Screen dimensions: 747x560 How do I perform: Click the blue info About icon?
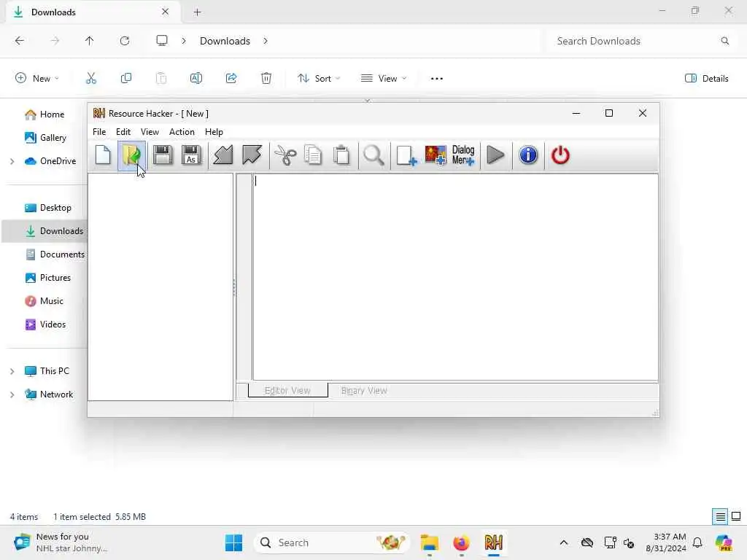(528, 155)
